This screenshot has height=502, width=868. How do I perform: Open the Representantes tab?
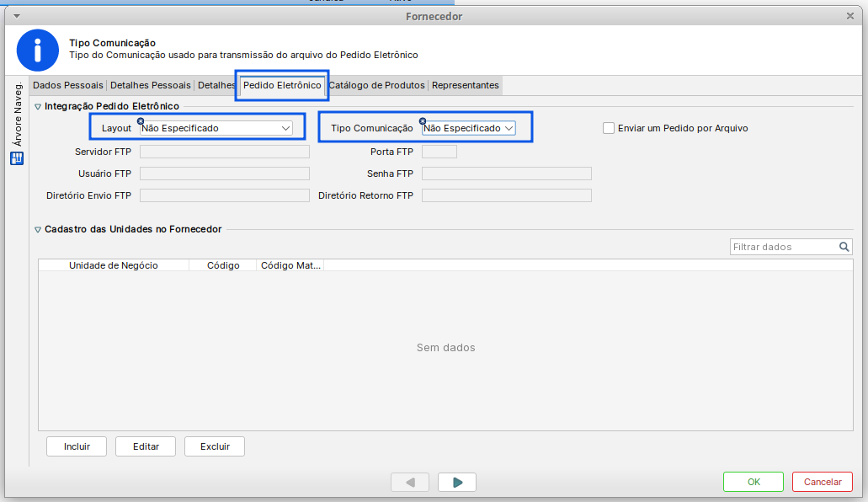point(466,85)
